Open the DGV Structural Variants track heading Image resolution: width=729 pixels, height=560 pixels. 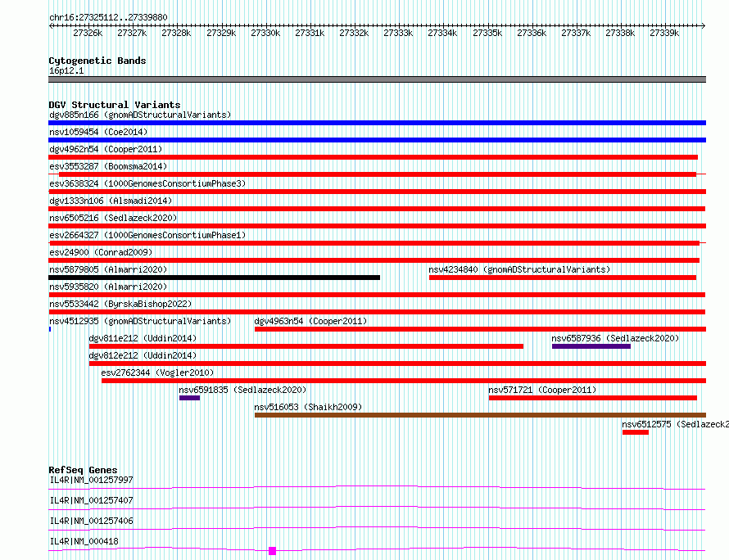pyautogui.click(x=115, y=105)
